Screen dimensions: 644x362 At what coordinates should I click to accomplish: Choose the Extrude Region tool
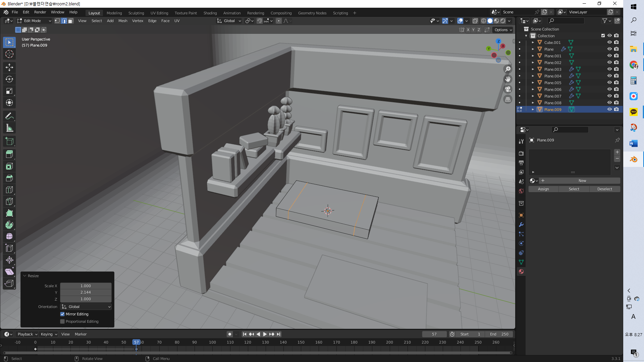click(9, 155)
